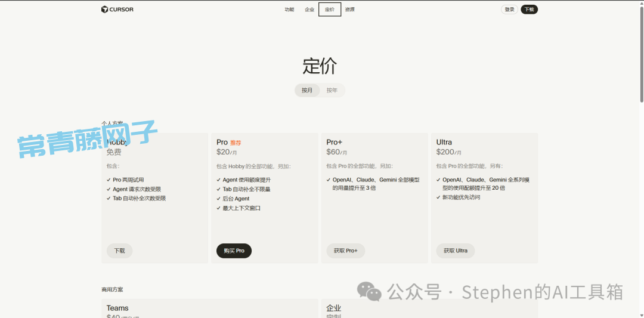
Task: Click the 登录 button
Action: pyautogui.click(x=509, y=10)
